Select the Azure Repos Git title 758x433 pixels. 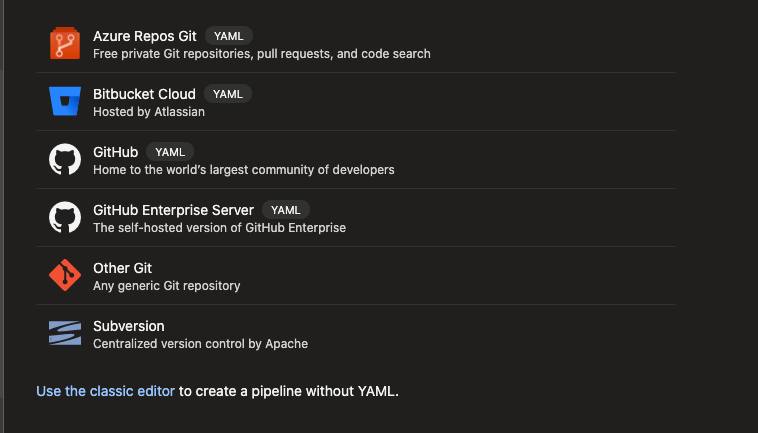pyautogui.click(x=145, y=36)
